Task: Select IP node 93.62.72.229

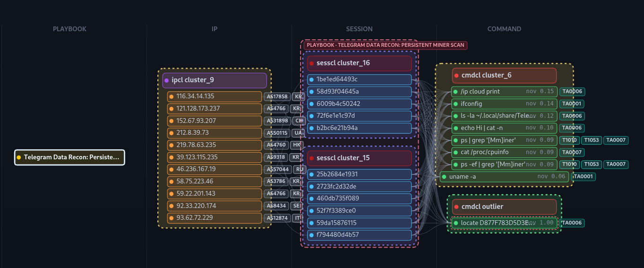Action: (x=215, y=218)
